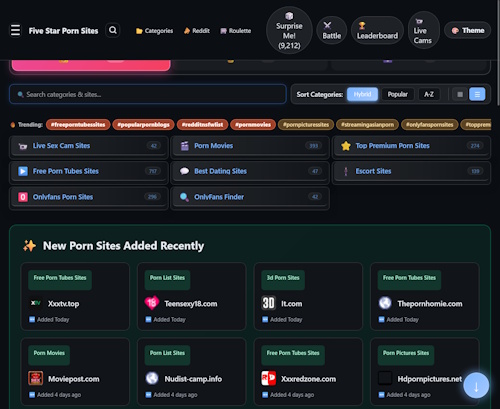Open the Leaderboard trophy button
Screen dimensions: 500x409
pyautogui.click(x=377, y=30)
